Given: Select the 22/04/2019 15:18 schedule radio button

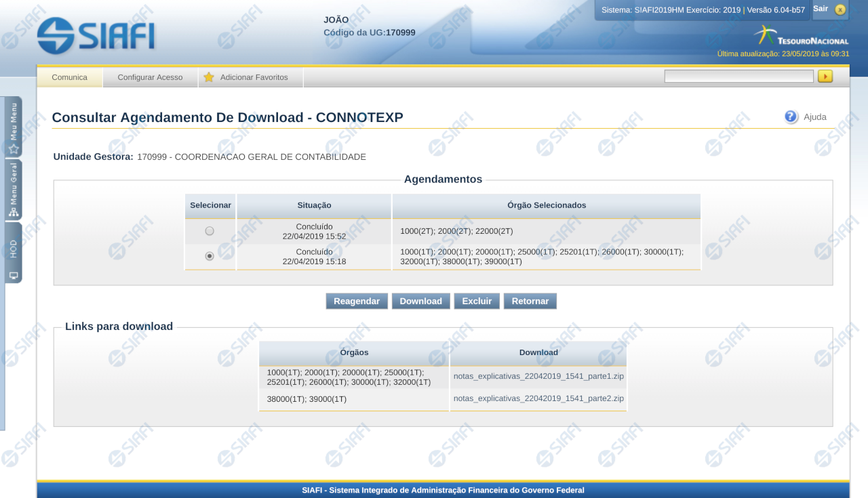Looking at the screenshot, I should pos(210,256).
